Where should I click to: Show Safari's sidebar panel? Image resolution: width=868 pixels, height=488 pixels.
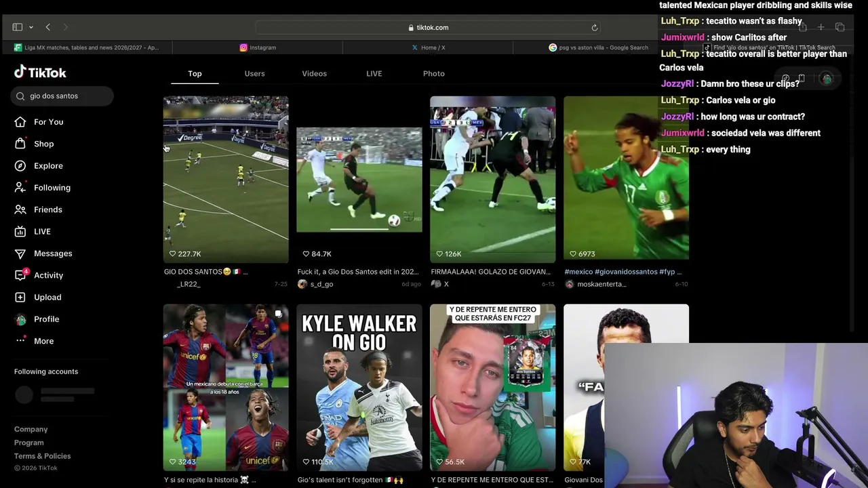[x=18, y=27]
